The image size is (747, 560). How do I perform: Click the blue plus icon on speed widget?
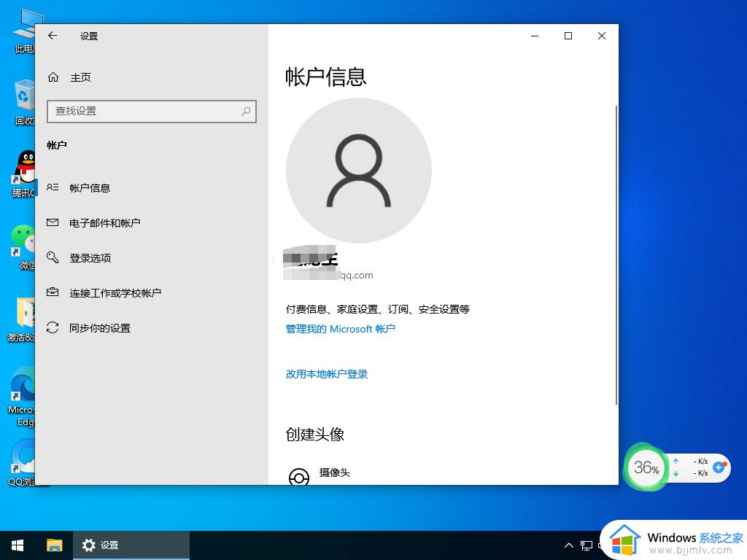[719, 467]
